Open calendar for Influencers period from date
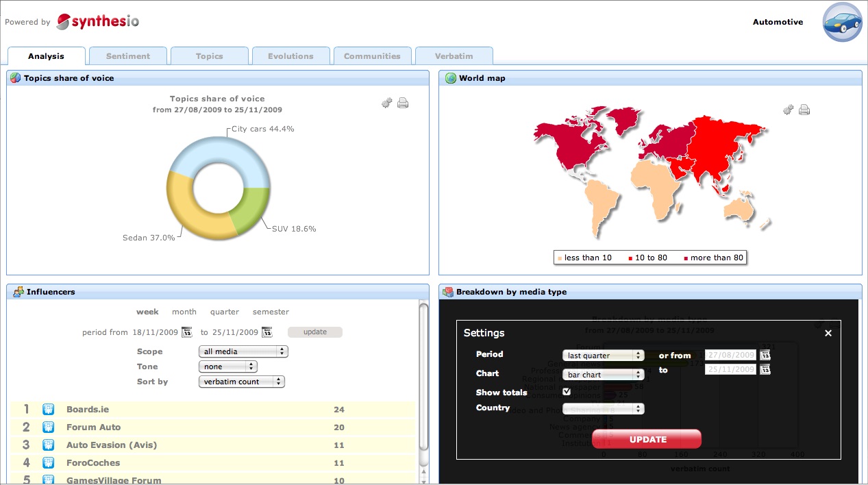The height and width of the screenshot is (485, 868). point(186,332)
